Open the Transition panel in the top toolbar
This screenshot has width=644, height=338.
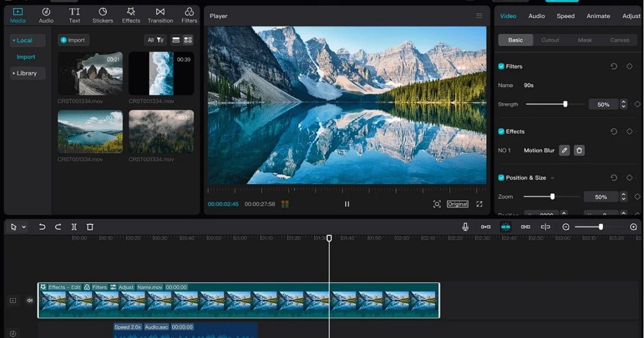coord(159,14)
